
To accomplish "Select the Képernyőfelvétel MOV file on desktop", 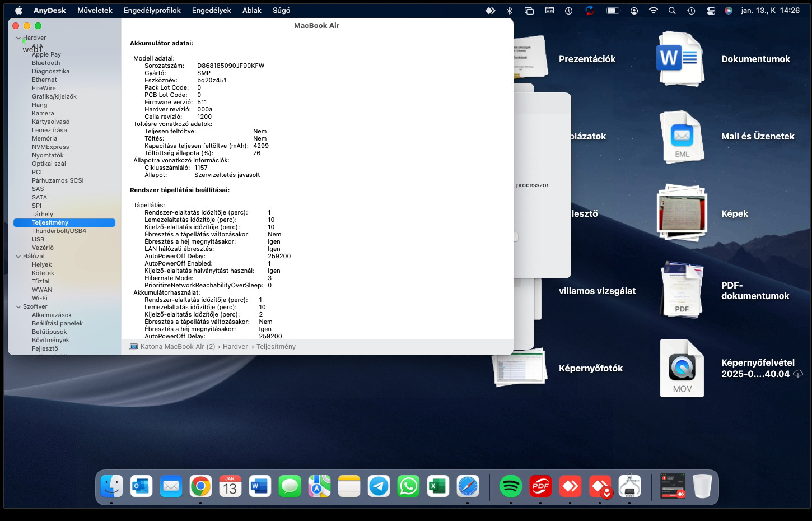I will pyautogui.click(x=682, y=368).
